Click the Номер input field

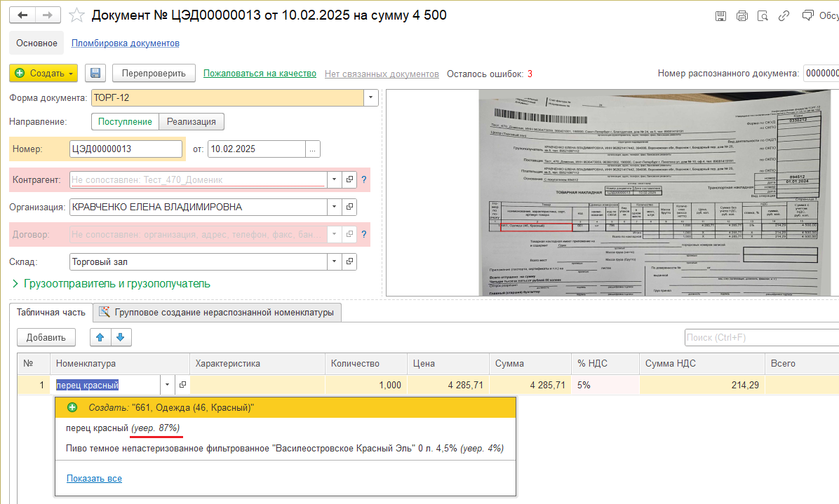click(126, 149)
